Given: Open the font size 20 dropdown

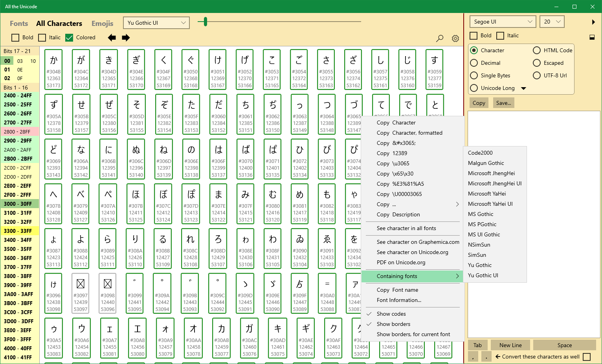Looking at the screenshot, I should pos(552,22).
